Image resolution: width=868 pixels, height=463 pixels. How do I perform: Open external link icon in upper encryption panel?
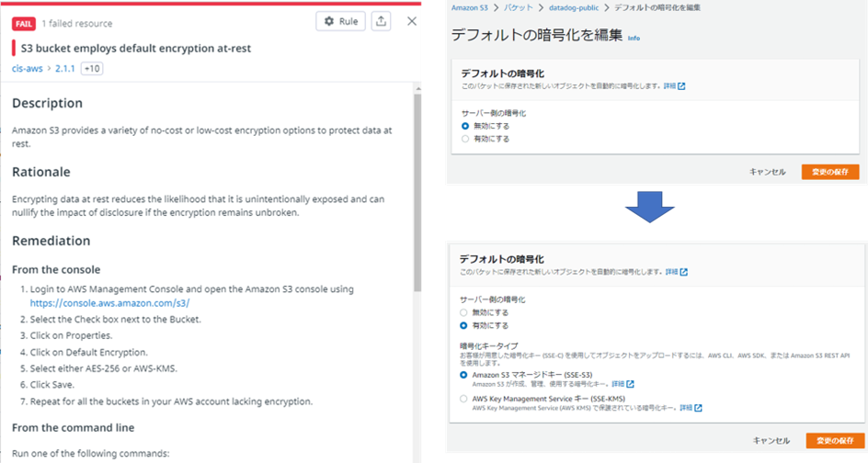(681, 86)
